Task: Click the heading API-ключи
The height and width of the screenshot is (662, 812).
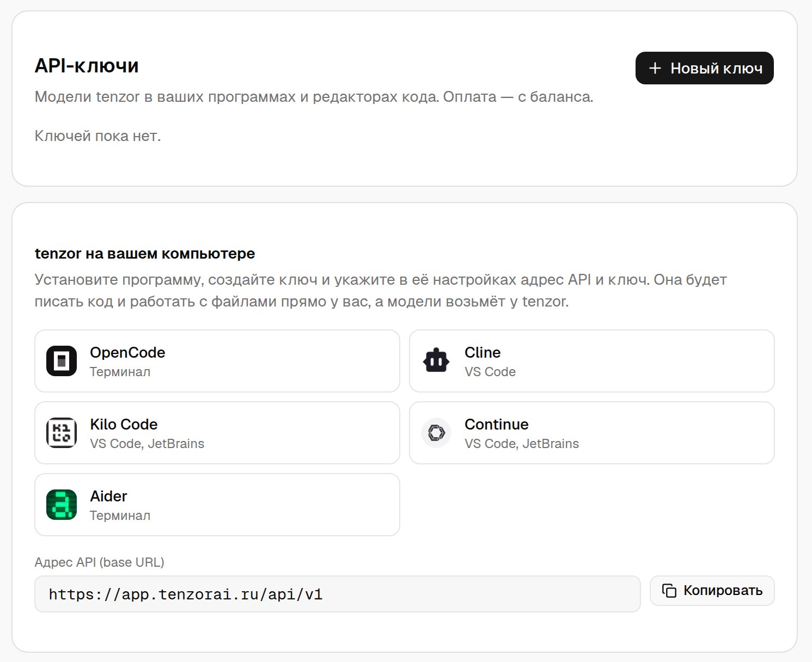Action: (87, 66)
